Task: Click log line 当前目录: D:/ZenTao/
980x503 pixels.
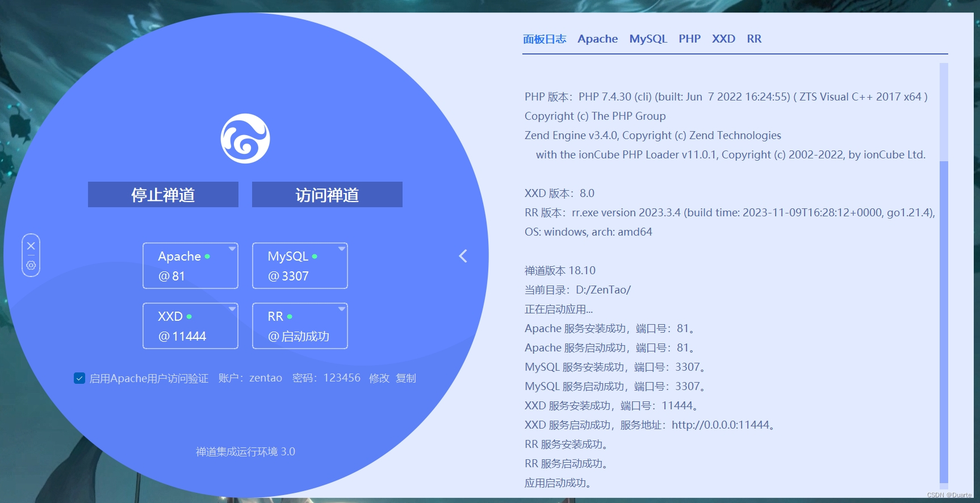Action: tap(577, 290)
